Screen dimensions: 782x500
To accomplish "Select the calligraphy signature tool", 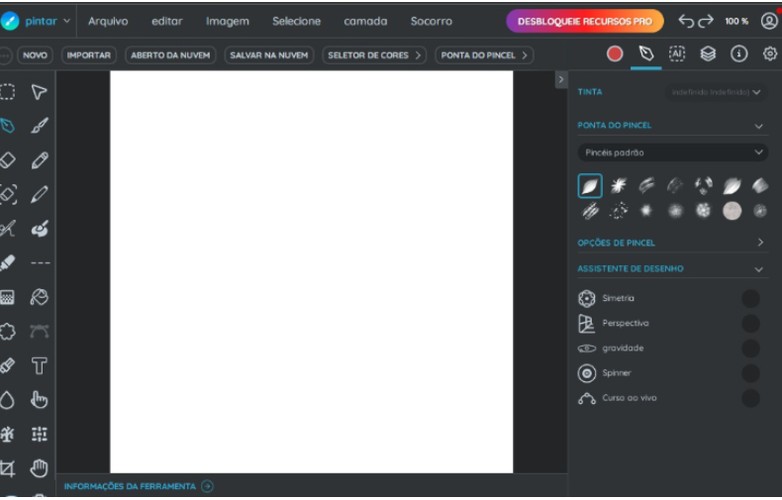I will pos(7,228).
